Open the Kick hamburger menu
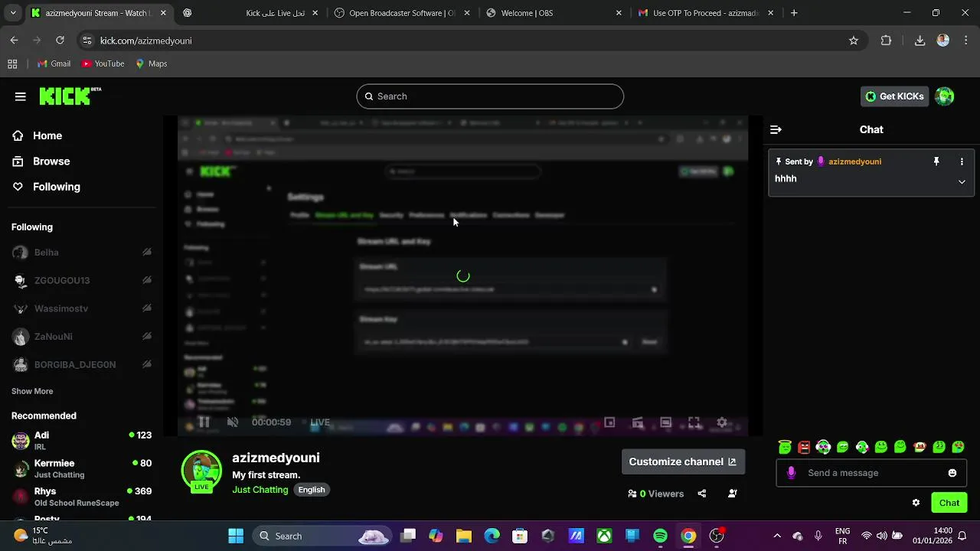 click(21, 96)
